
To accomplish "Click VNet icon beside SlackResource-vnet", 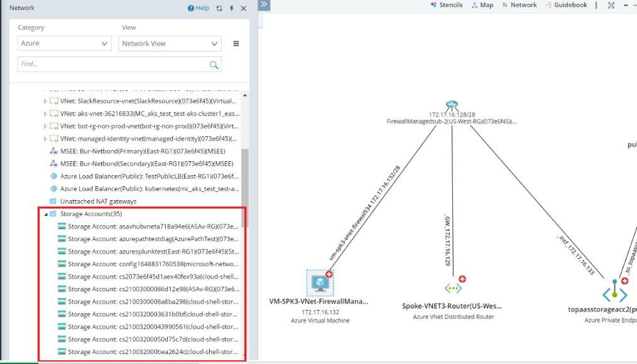I will click(x=53, y=101).
